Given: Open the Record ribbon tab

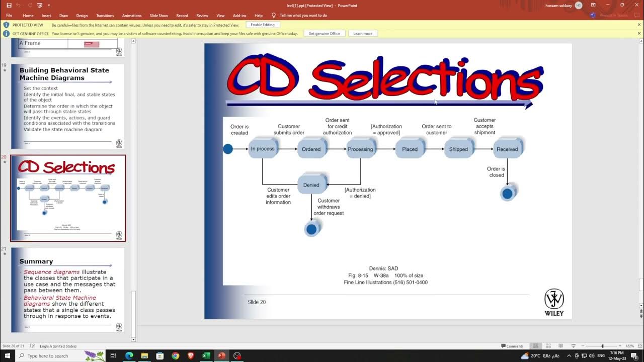Looking at the screenshot, I should [182, 16].
